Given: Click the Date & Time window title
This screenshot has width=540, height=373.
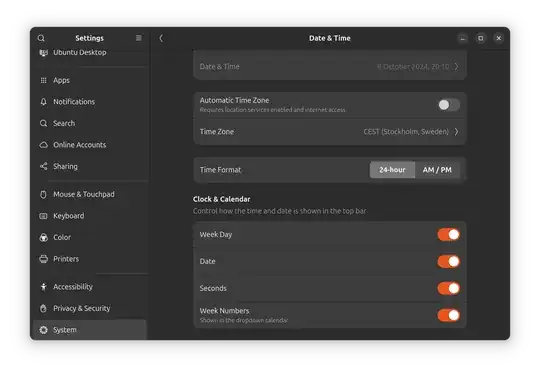Looking at the screenshot, I should click(330, 38).
